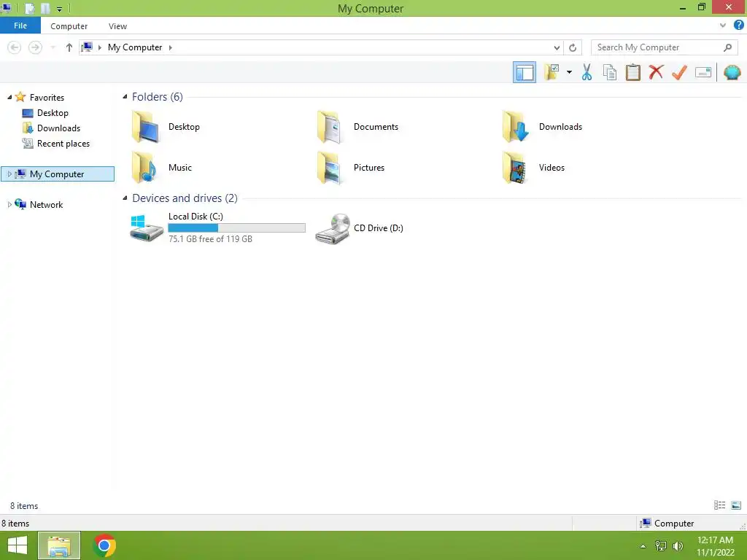This screenshot has width=747, height=560.
Task: Click the orange checkmark Properties icon
Action: [x=679, y=72]
